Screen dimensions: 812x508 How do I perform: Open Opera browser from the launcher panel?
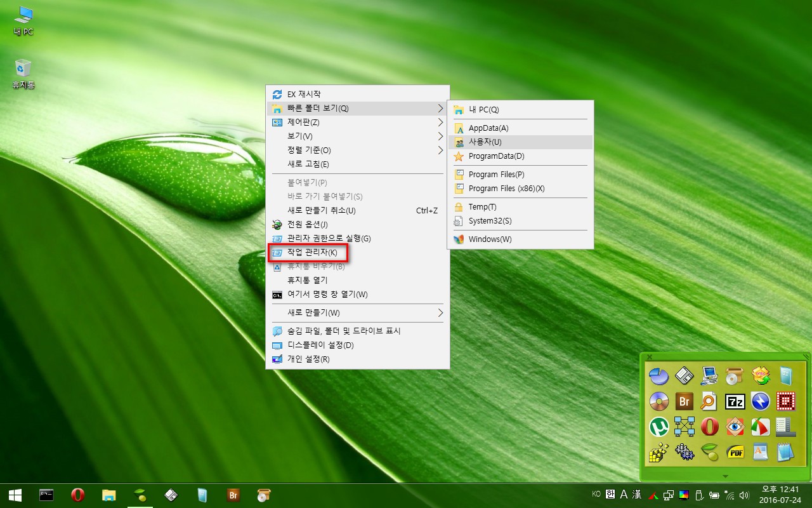click(709, 427)
